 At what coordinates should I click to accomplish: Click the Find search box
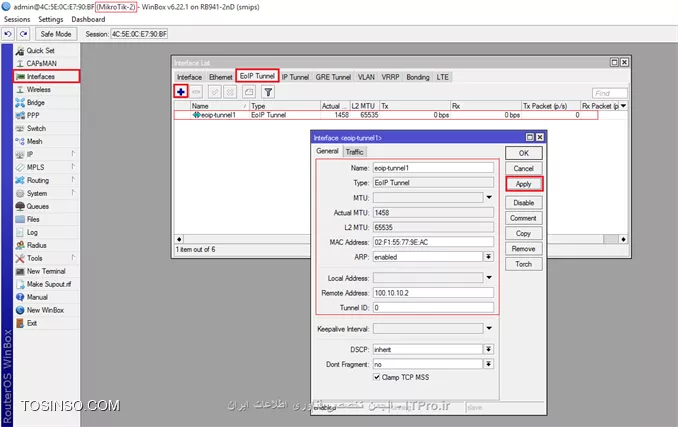[610, 93]
